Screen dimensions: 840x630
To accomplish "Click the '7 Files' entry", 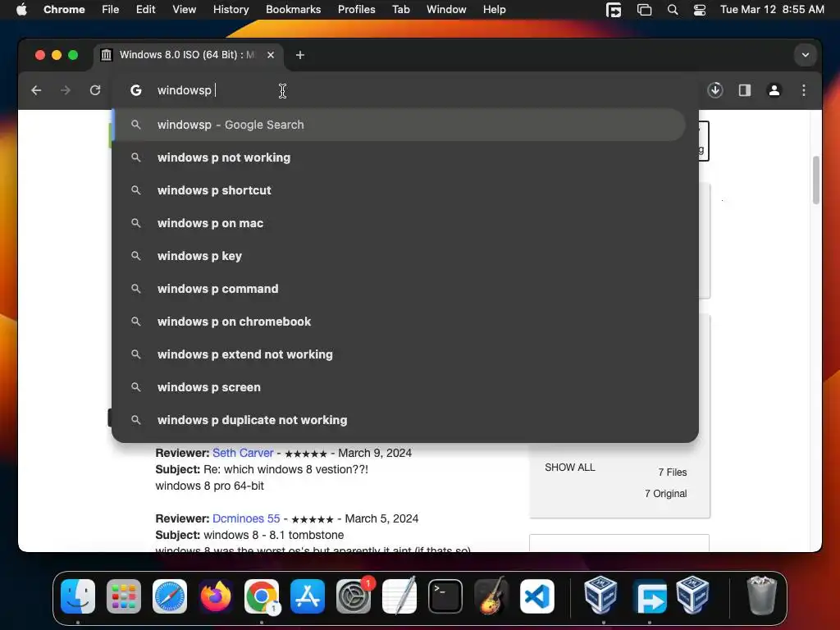I will (x=673, y=472).
